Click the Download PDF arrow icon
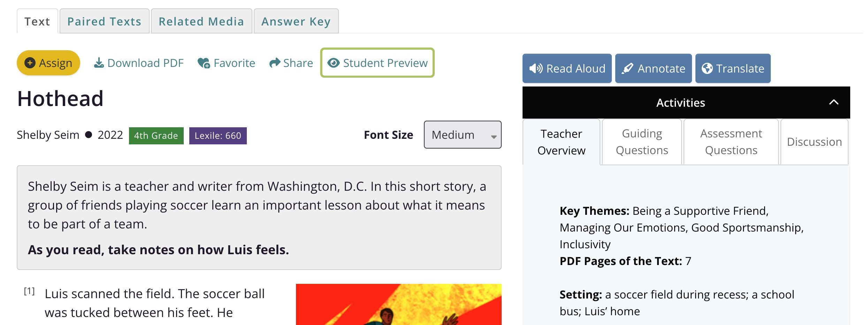Image resolution: width=868 pixels, height=325 pixels. click(99, 63)
